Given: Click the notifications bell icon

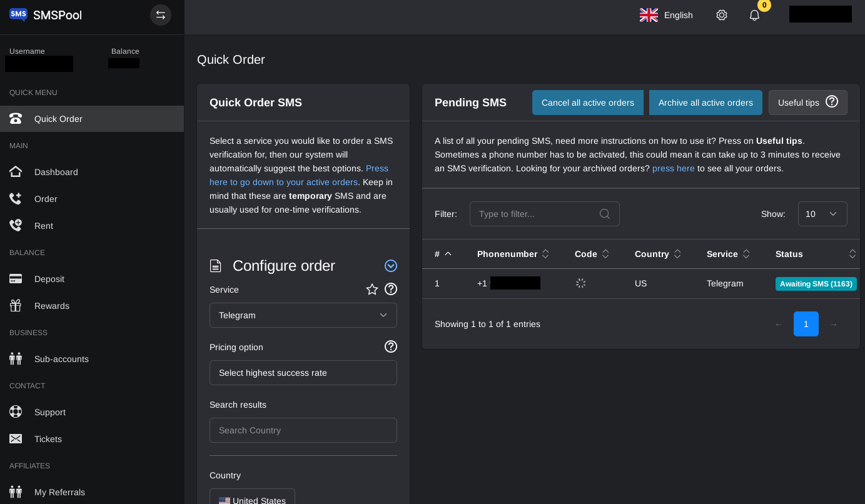Looking at the screenshot, I should tap(754, 15).
